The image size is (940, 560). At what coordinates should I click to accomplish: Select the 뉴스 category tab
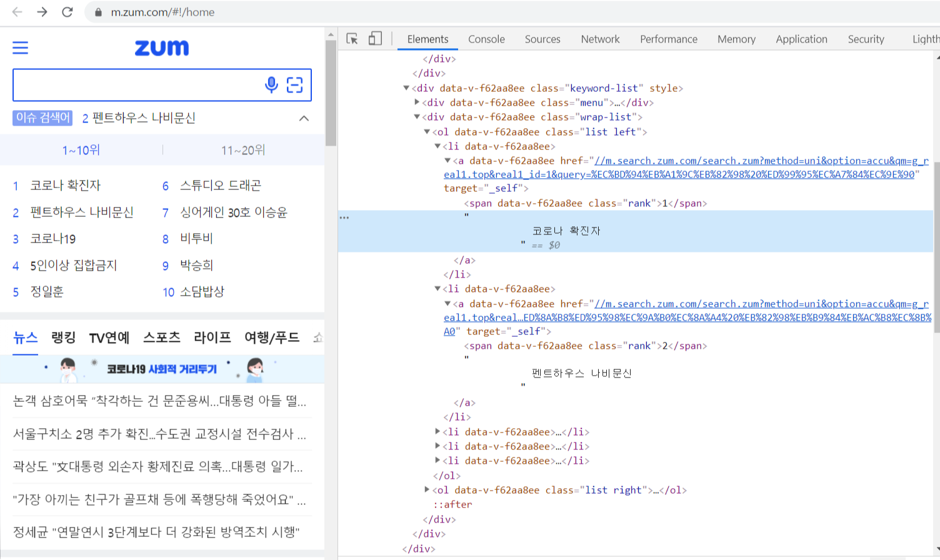26,337
